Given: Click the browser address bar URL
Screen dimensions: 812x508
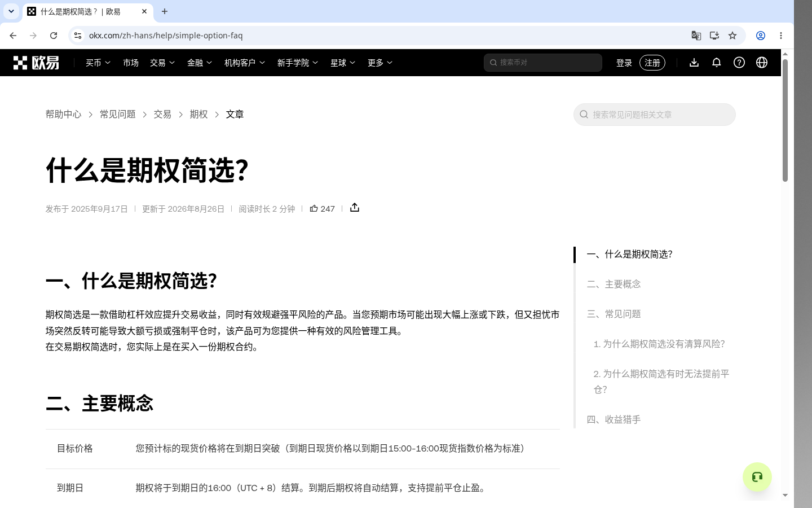Looking at the screenshot, I should [166, 36].
